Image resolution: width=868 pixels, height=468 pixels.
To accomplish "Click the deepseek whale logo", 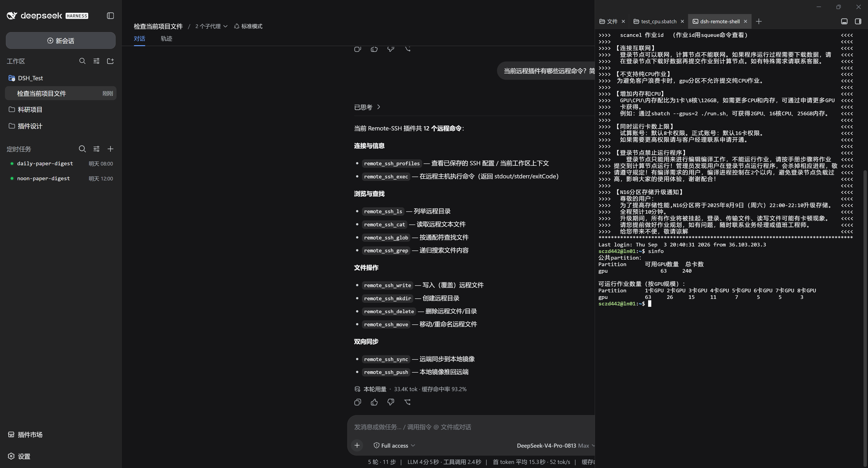I will (x=12, y=16).
